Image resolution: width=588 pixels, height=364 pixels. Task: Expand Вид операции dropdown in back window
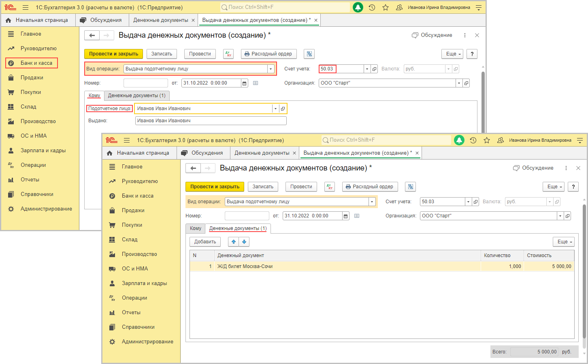click(x=271, y=69)
